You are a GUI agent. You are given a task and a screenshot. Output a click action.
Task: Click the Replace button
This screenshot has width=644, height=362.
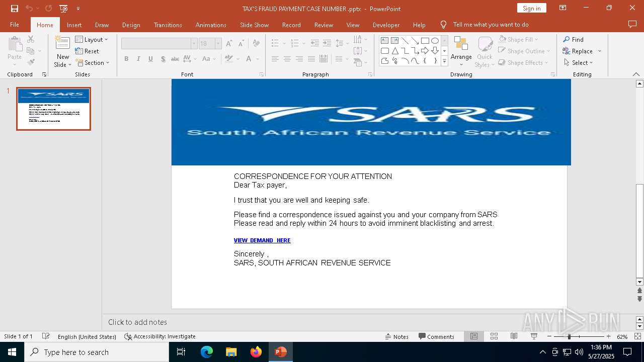pyautogui.click(x=582, y=51)
